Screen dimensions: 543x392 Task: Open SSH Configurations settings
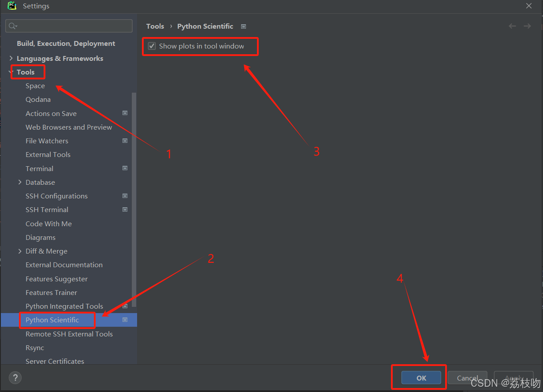(x=56, y=196)
